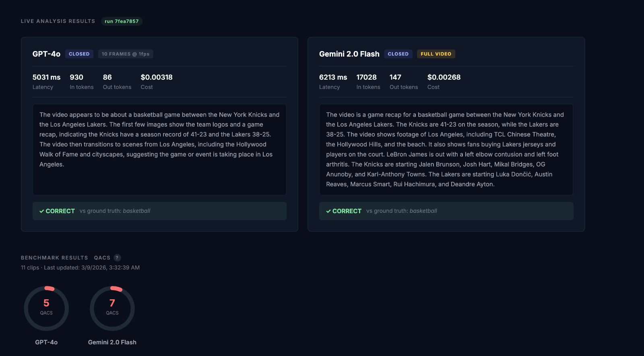Click the LIVE ANALYSIS RESULTS heading
Image resolution: width=644 pixels, height=356 pixels.
[58, 21]
